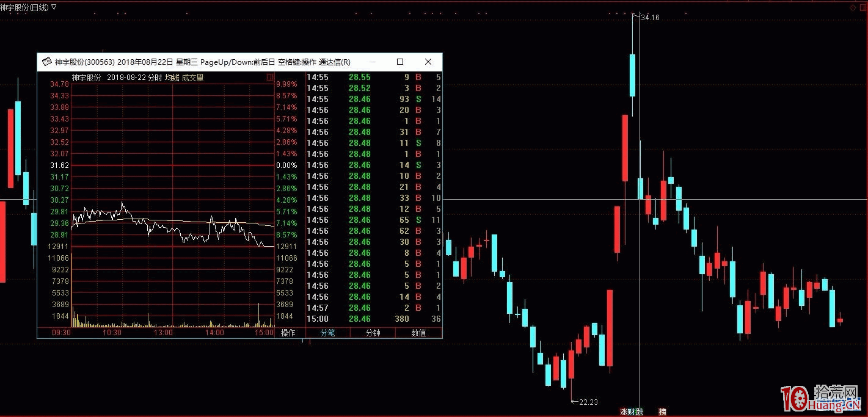Click the 涨 marker below the daily chart
Image resolution: width=868 pixels, height=417 pixels.
pyautogui.click(x=624, y=412)
